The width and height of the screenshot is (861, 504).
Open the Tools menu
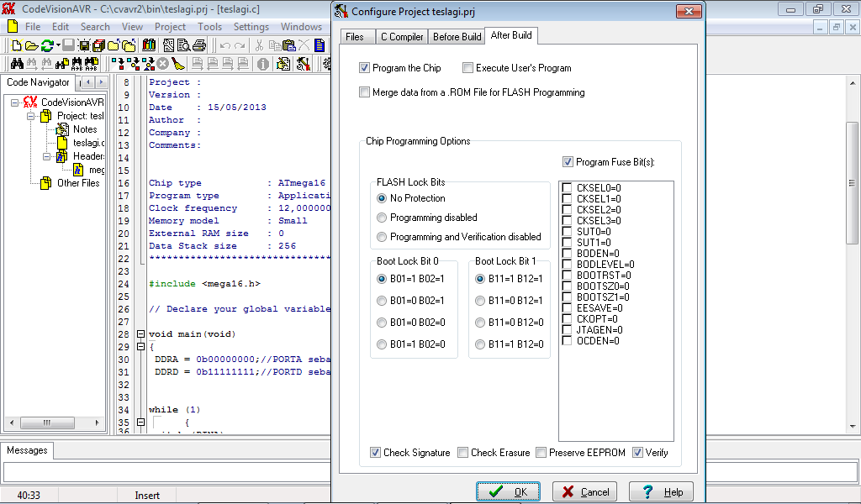point(209,27)
